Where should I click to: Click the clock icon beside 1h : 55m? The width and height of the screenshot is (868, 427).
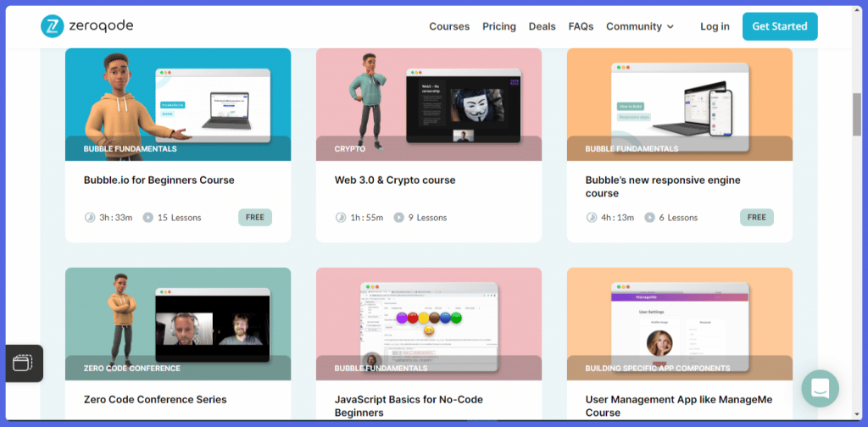pos(341,218)
